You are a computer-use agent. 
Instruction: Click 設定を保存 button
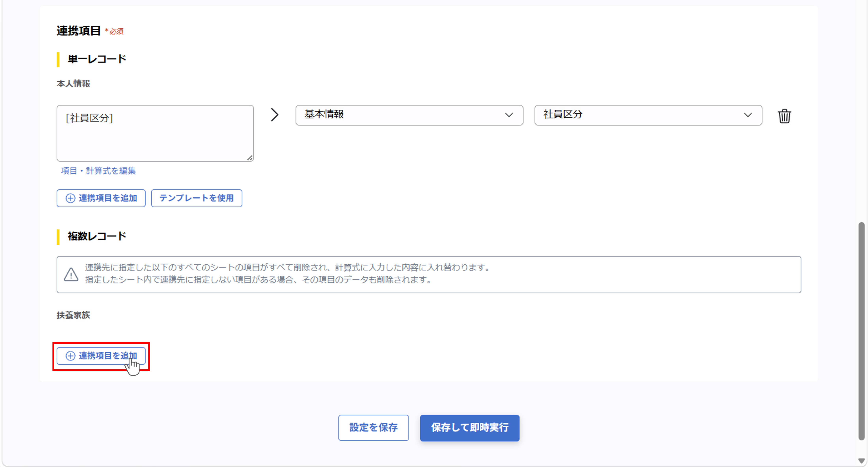pyautogui.click(x=373, y=428)
